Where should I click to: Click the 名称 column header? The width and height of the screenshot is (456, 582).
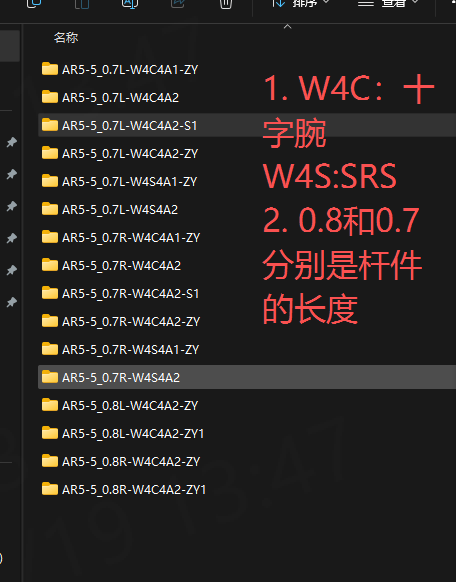pos(66,37)
